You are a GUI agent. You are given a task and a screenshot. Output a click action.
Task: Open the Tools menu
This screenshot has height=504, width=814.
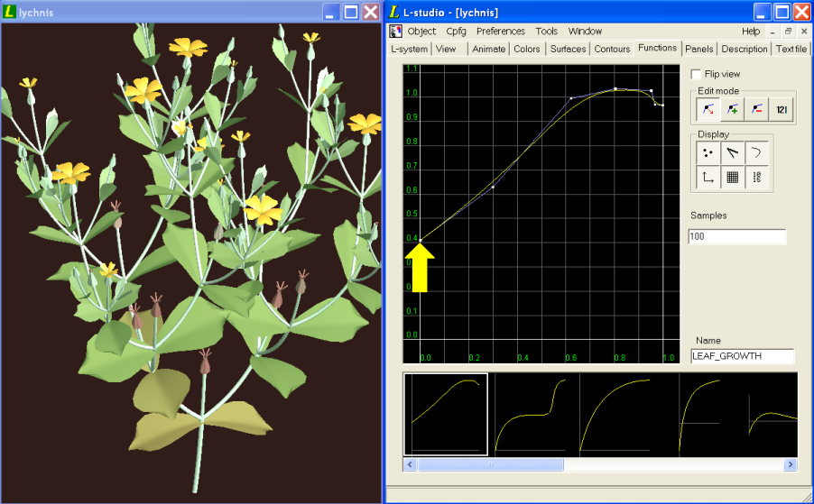coord(546,32)
